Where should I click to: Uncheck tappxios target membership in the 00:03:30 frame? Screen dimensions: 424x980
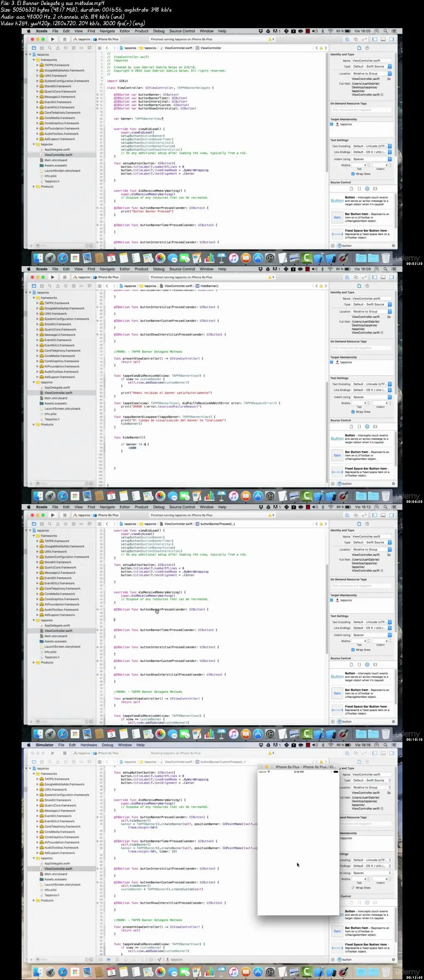pyautogui.click(x=332, y=125)
